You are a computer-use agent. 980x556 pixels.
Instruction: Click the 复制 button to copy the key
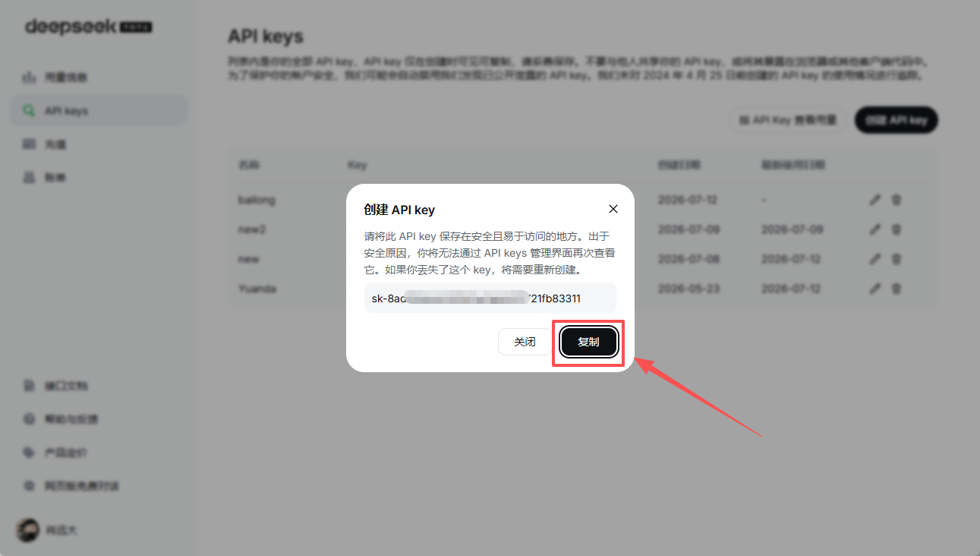[x=588, y=342]
